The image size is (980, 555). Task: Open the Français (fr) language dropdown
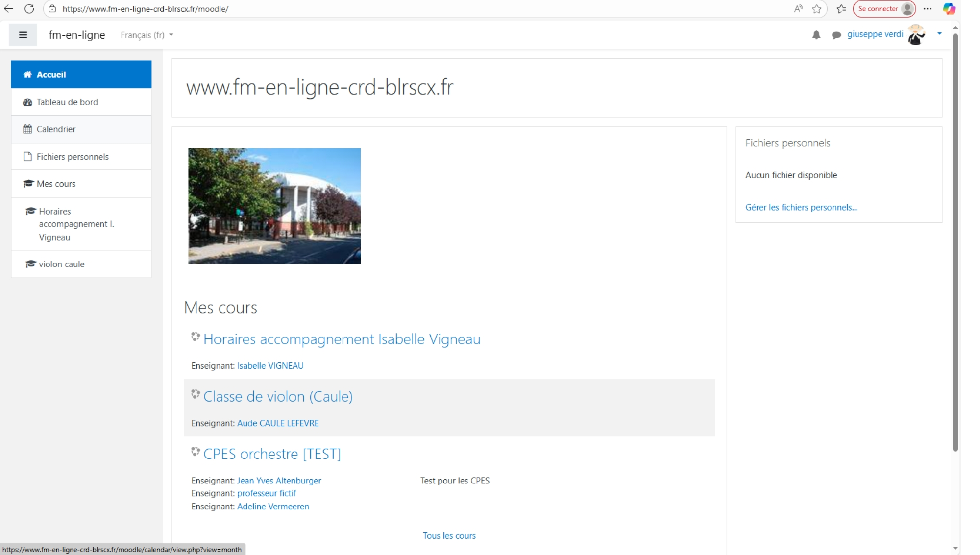pos(147,35)
